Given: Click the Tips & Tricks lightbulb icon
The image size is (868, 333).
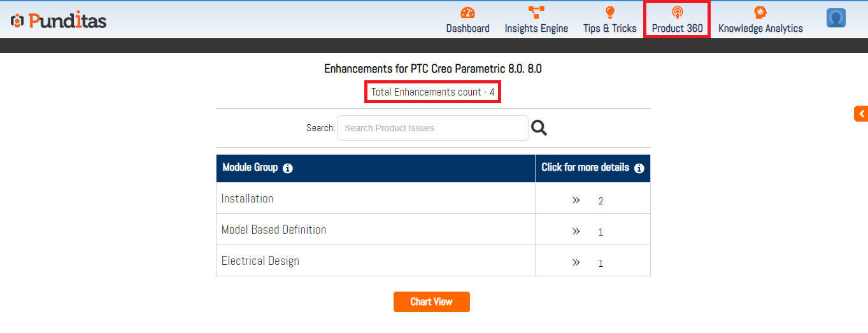Looking at the screenshot, I should [609, 13].
